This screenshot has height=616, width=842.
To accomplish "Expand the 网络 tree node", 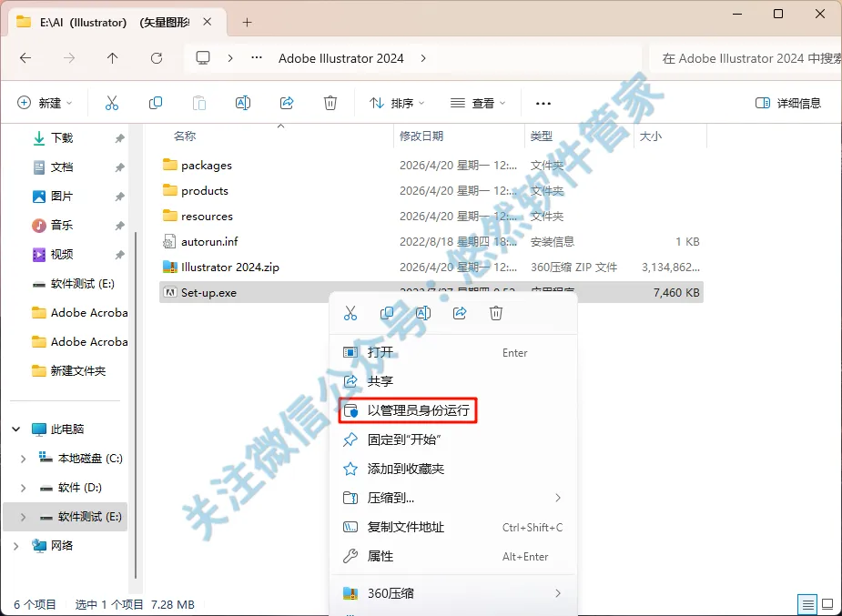I will 16,546.
